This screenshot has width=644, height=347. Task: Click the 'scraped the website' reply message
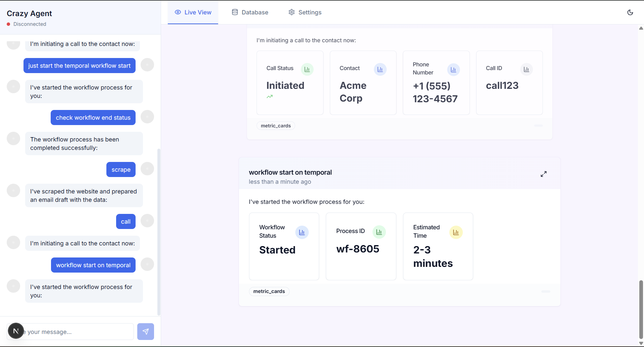tap(84, 195)
